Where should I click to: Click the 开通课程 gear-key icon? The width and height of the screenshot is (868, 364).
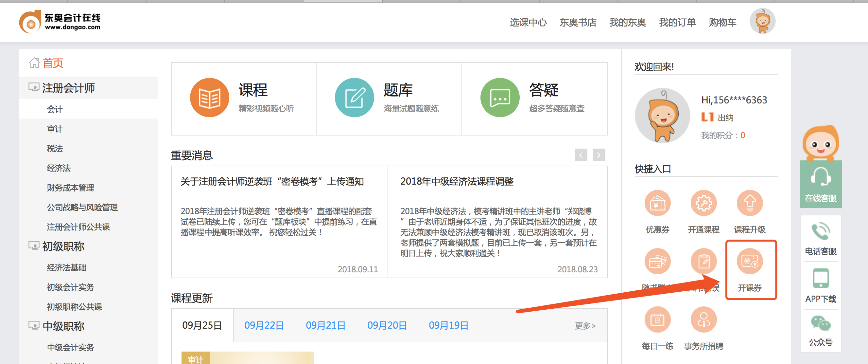pos(703,203)
